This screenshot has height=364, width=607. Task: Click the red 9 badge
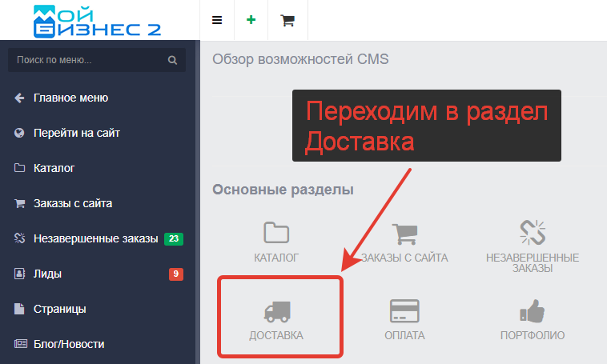tap(175, 274)
